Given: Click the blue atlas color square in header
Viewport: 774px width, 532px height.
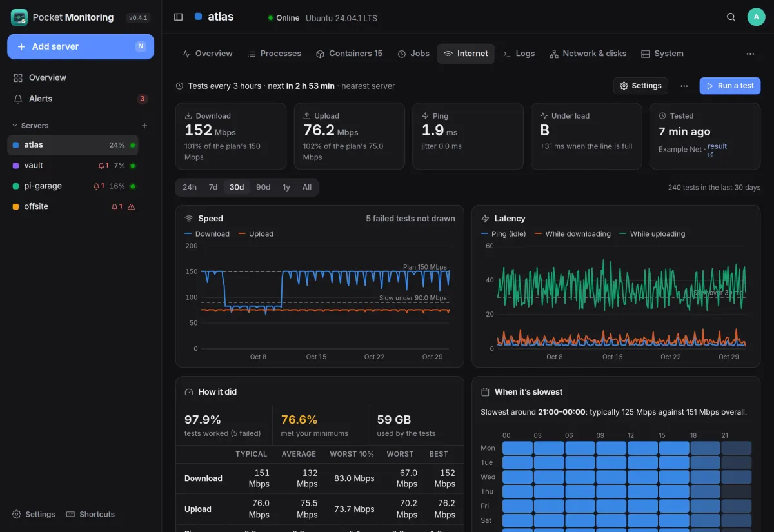Looking at the screenshot, I should click(198, 17).
